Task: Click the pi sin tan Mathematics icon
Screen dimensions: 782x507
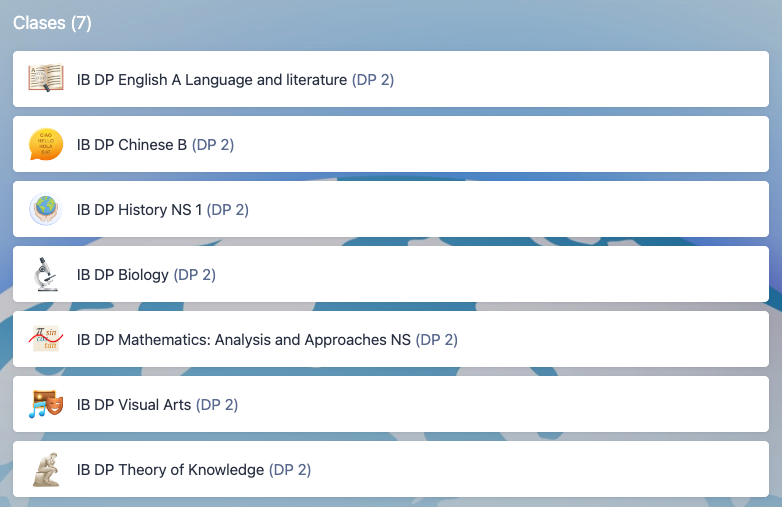Action: [45, 339]
